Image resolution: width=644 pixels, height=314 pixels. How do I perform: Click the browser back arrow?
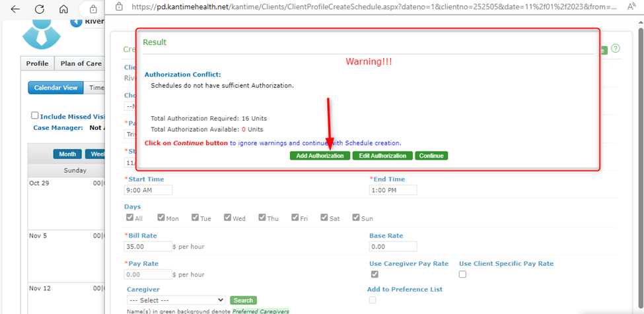click(x=15, y=9)
